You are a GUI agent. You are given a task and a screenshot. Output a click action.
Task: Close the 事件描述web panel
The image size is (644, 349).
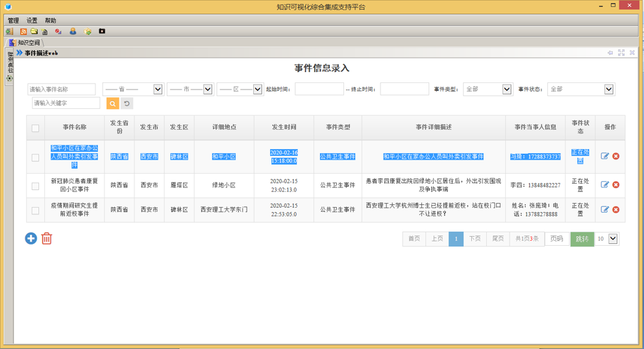pos(632,53)
